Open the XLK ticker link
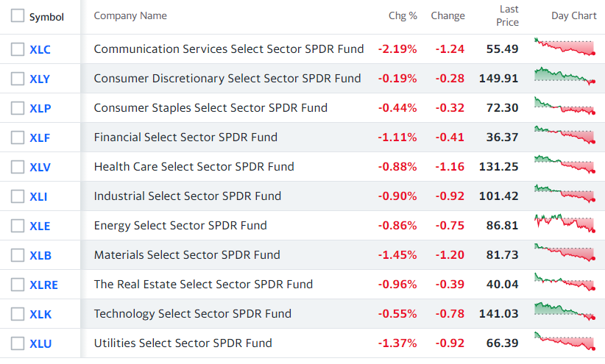The image size is (605, 364). (x=40, y=314)
